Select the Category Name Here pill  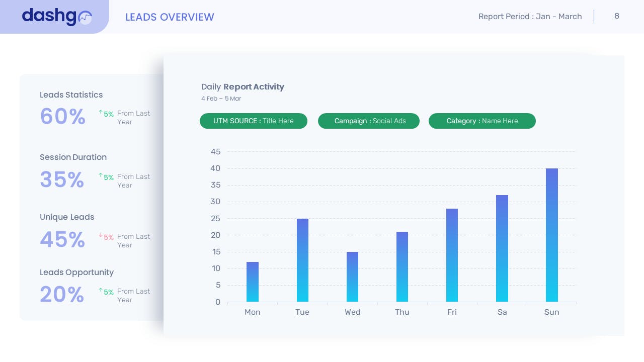(x=482, y=121)
